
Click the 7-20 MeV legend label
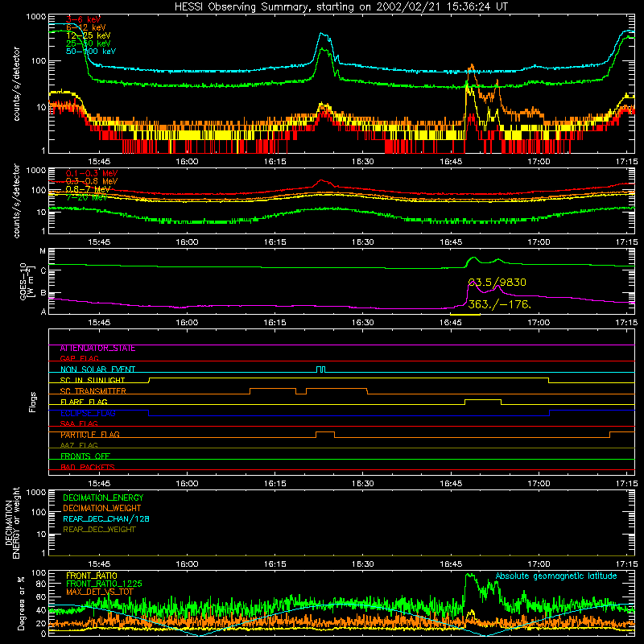pos(87,197)
